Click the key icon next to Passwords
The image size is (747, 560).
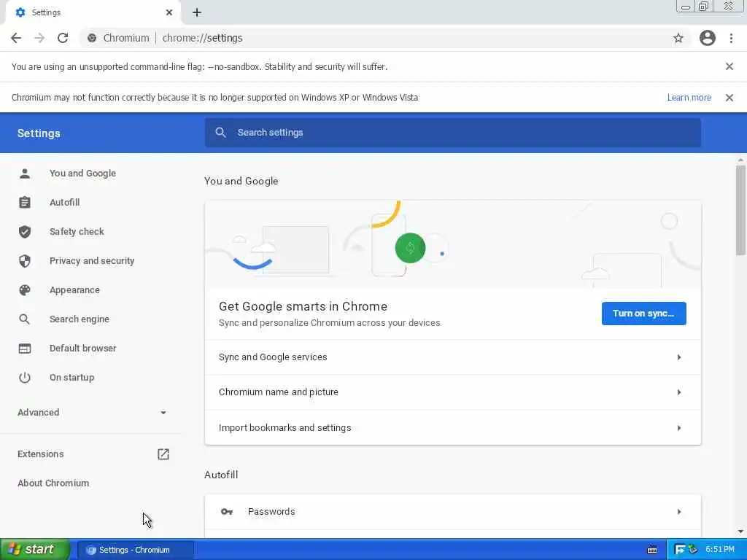[x=227, y=512]
